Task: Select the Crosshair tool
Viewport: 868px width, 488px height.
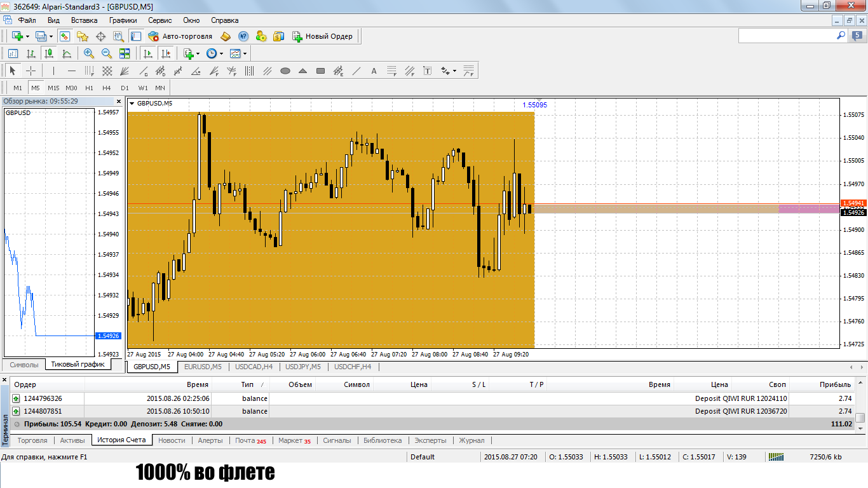Action: pos(31,71)
